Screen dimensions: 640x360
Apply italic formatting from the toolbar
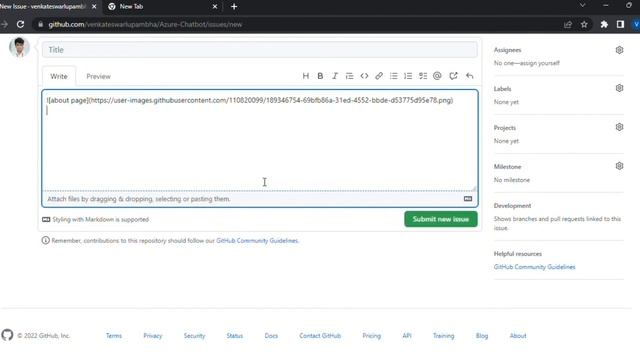coord(335,76)
